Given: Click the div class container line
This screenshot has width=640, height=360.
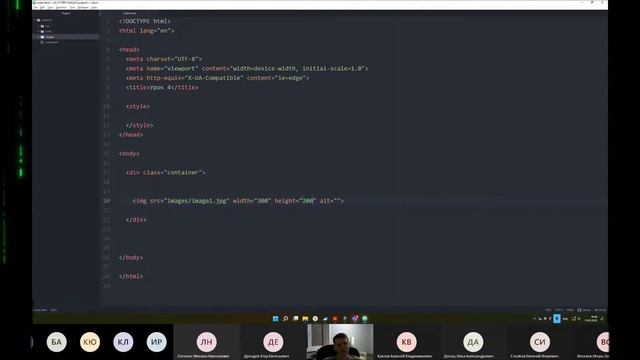Looking at the screenshot, I should [x=166, y=172].
